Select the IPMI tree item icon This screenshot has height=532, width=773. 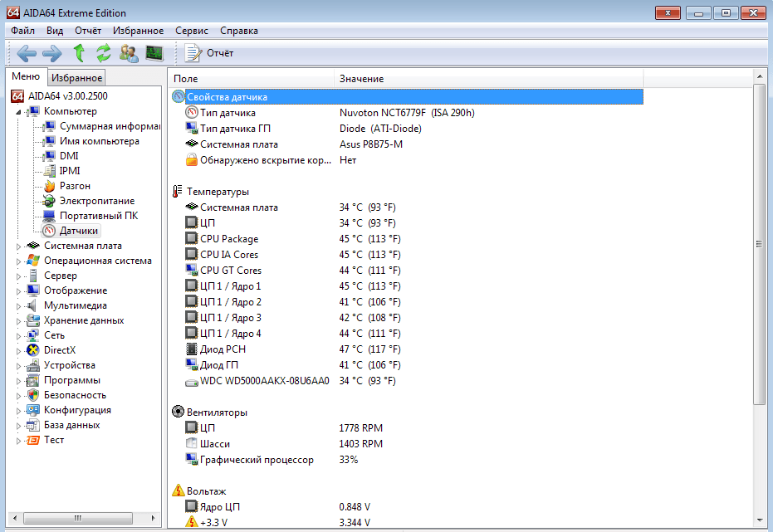tap(49, 171)
